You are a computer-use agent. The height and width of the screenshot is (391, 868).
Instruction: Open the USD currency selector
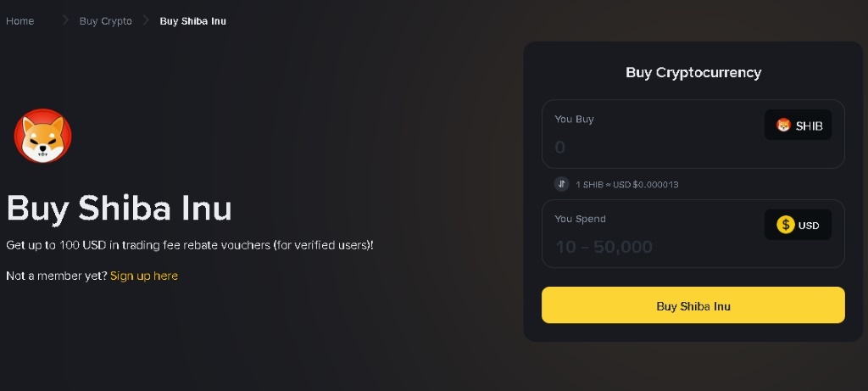(798, 225)
